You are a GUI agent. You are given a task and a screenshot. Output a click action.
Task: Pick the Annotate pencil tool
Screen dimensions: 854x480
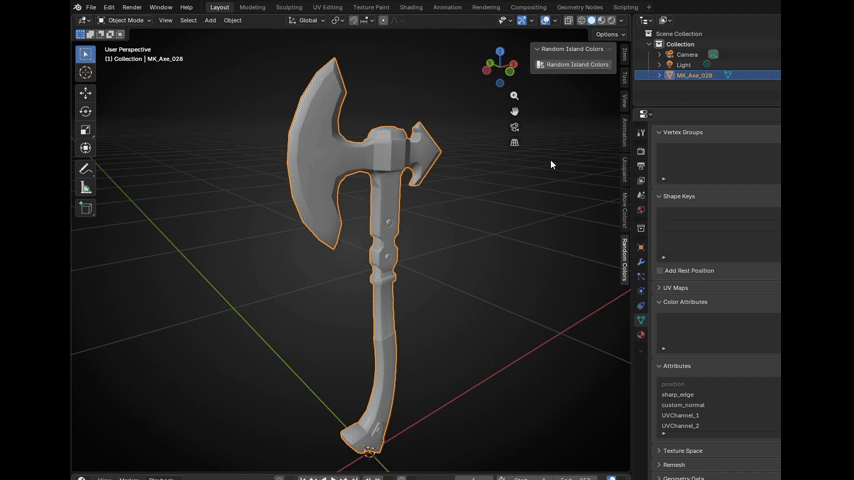85,169
